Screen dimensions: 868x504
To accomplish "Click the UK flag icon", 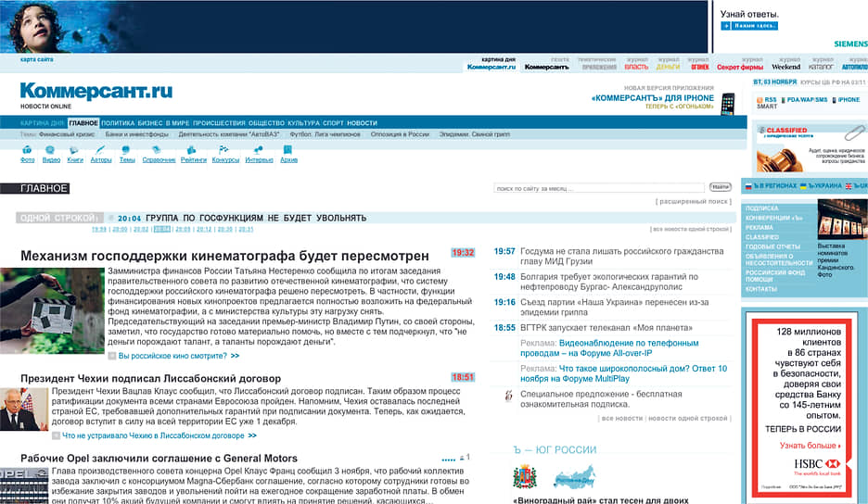I will [x=849, y=186].
